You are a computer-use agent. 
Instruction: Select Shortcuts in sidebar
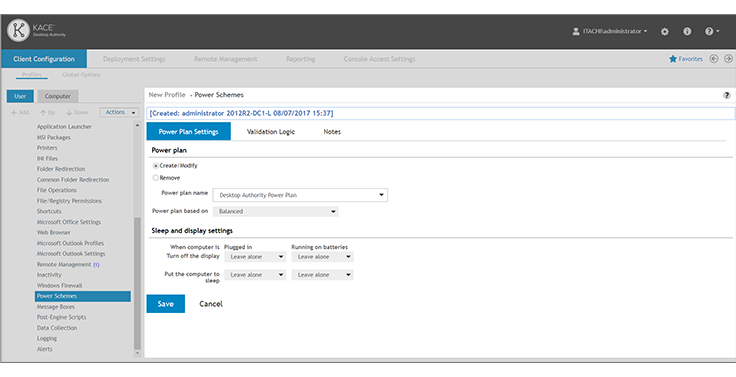pyautogui.click(x=49, y=211)
